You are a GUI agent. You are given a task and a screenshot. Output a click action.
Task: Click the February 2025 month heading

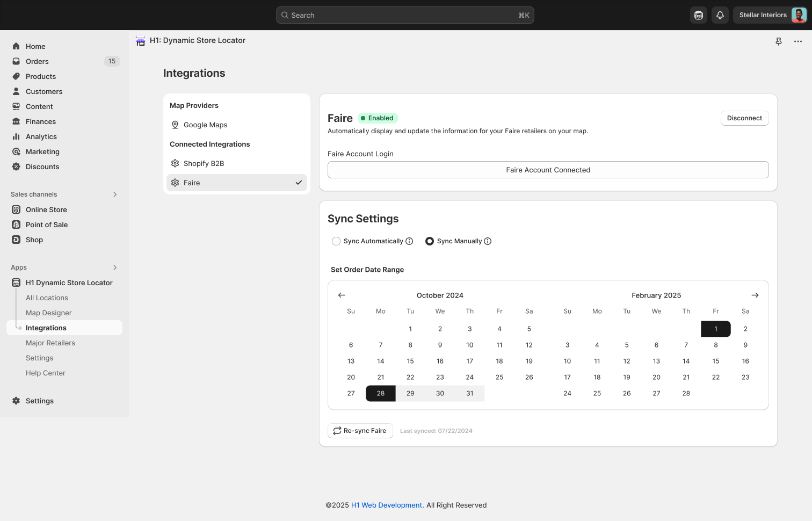click(x=656, y=295)
